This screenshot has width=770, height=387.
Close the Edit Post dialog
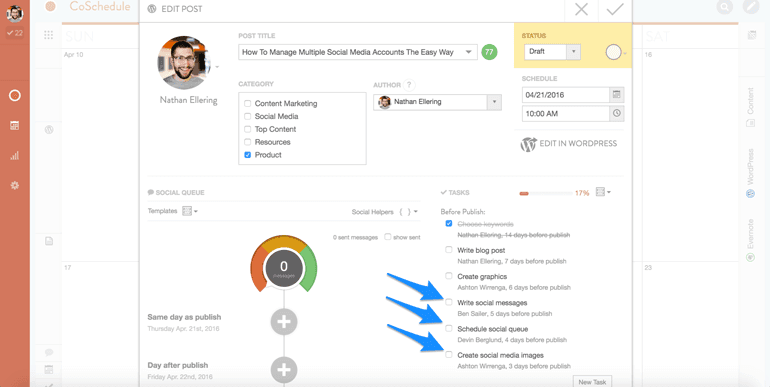(581, 10)
